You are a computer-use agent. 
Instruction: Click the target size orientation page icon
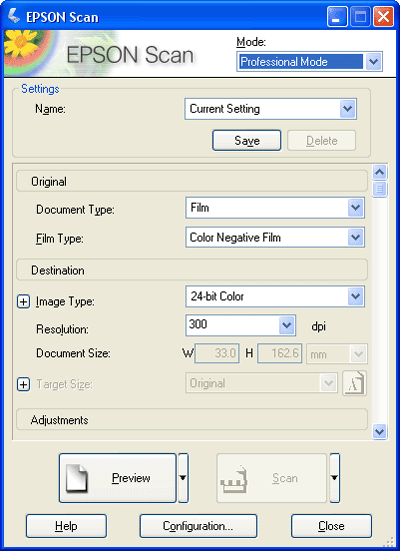(354, 383)
